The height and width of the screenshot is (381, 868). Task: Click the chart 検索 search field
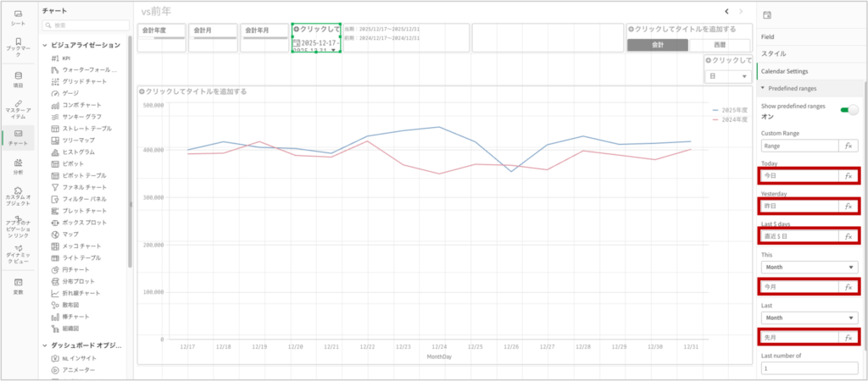point(85,26)
